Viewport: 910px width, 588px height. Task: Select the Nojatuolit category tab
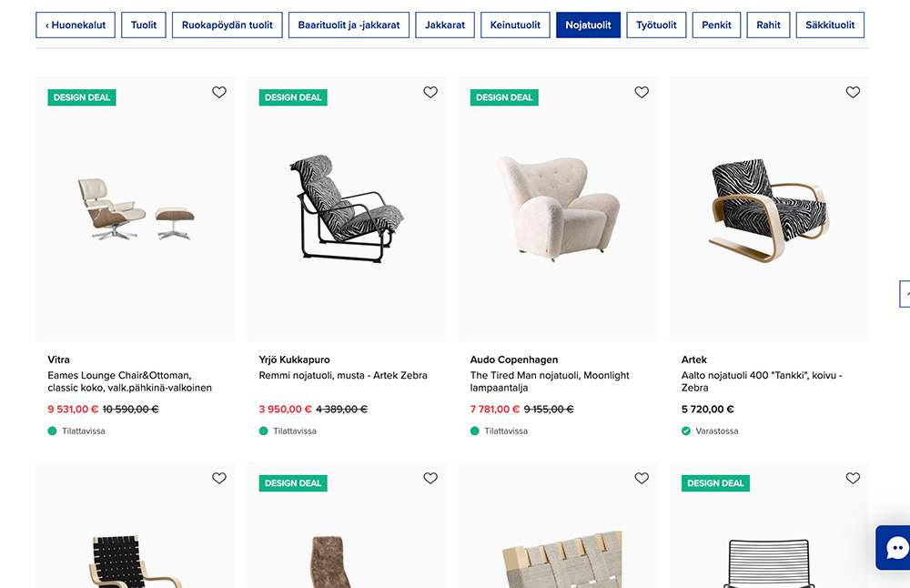pyautogui.click(x=588, y=25)
